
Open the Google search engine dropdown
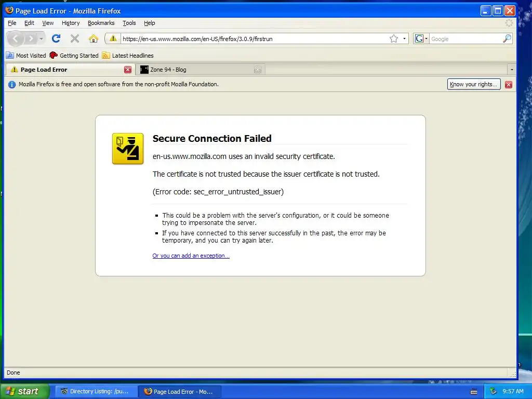click(421, 38)
